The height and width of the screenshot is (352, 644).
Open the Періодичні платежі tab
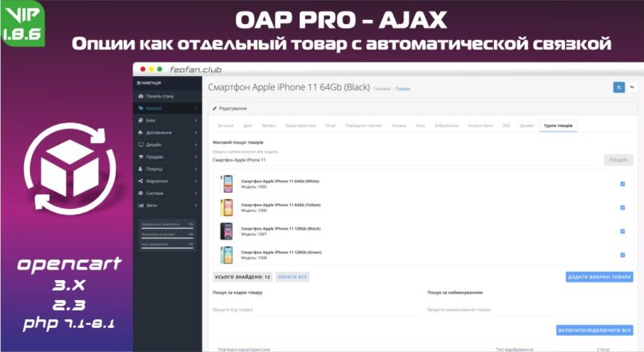coord(364,126)
